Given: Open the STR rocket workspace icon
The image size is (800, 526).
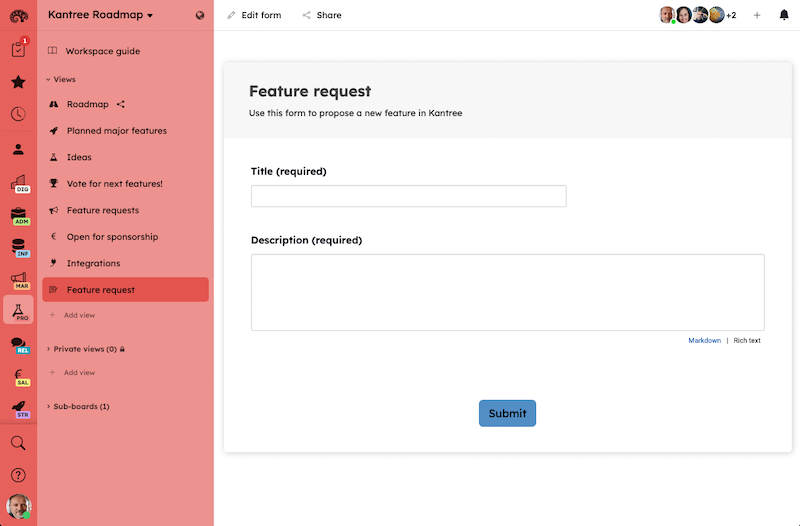Looking at the screenshot, I should tap(20, 409).
